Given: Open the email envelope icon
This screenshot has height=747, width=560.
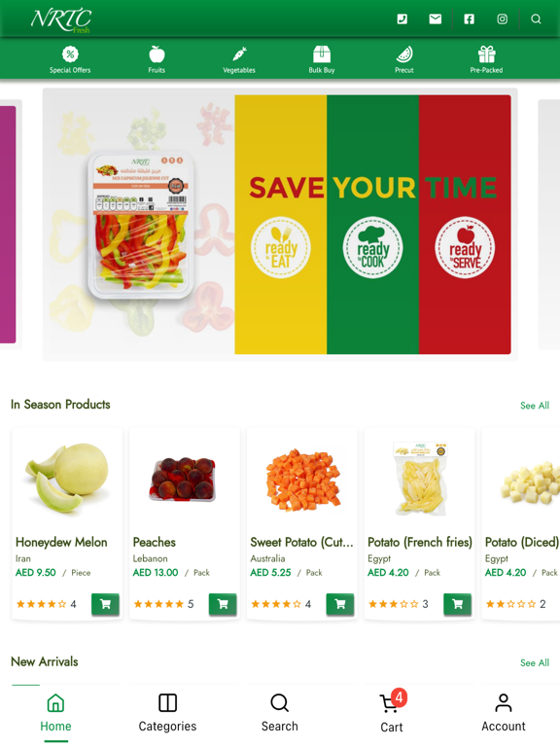Looking at the screenshot, I should tap(435, 19).
